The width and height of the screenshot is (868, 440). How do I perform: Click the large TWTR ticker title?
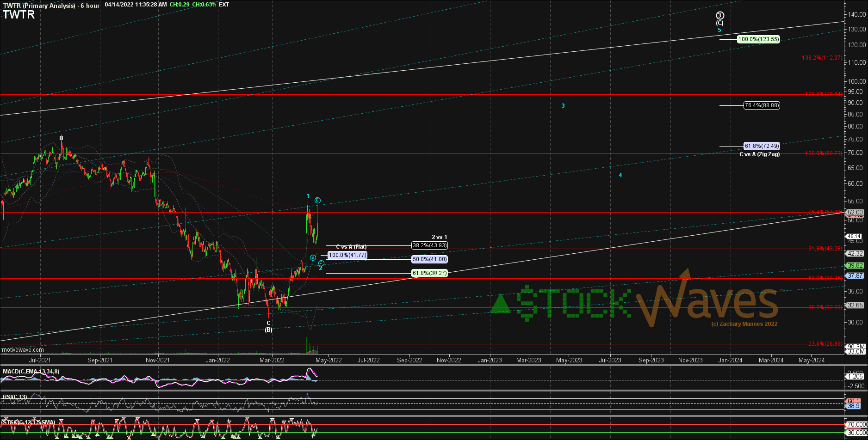[x=19, y=15]
